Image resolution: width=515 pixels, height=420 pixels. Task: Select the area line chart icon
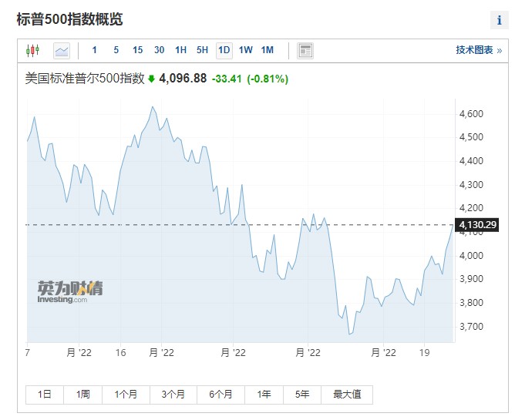pyautogui.click(x=62, y=51)
